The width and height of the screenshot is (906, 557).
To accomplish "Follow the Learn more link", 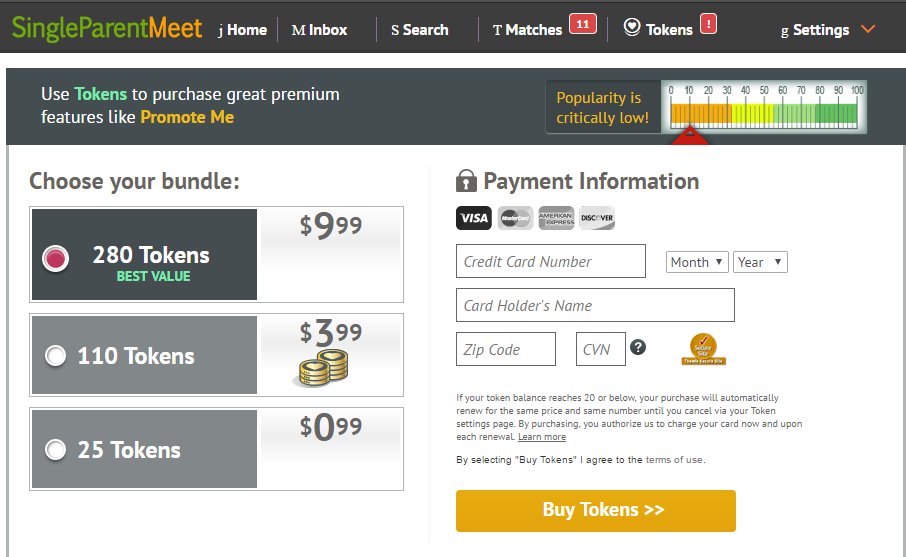I will click(542, 437).
